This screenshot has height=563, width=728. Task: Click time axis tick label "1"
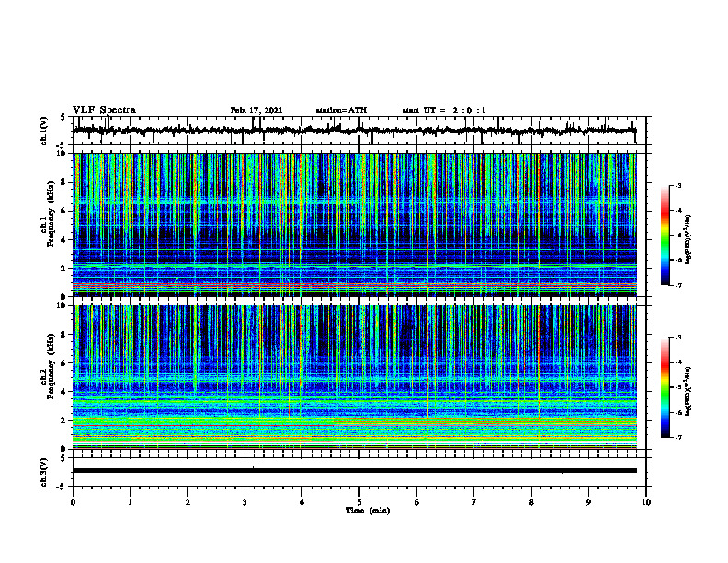[x=130, y=502]
